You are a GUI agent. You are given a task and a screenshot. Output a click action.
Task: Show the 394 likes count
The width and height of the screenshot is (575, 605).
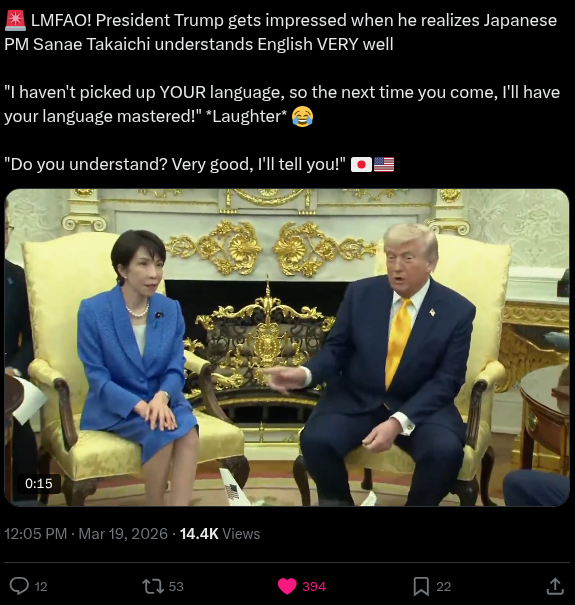314,586
